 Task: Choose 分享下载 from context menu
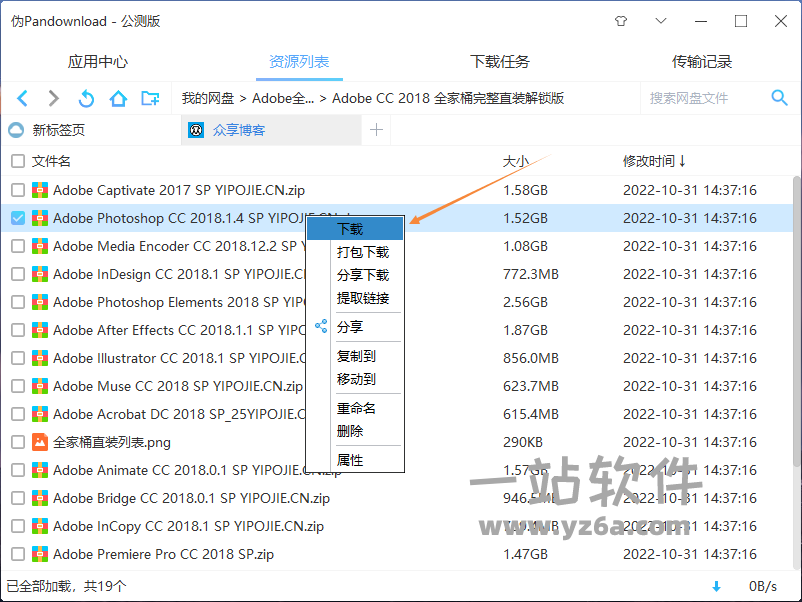(x=363, y=275)
